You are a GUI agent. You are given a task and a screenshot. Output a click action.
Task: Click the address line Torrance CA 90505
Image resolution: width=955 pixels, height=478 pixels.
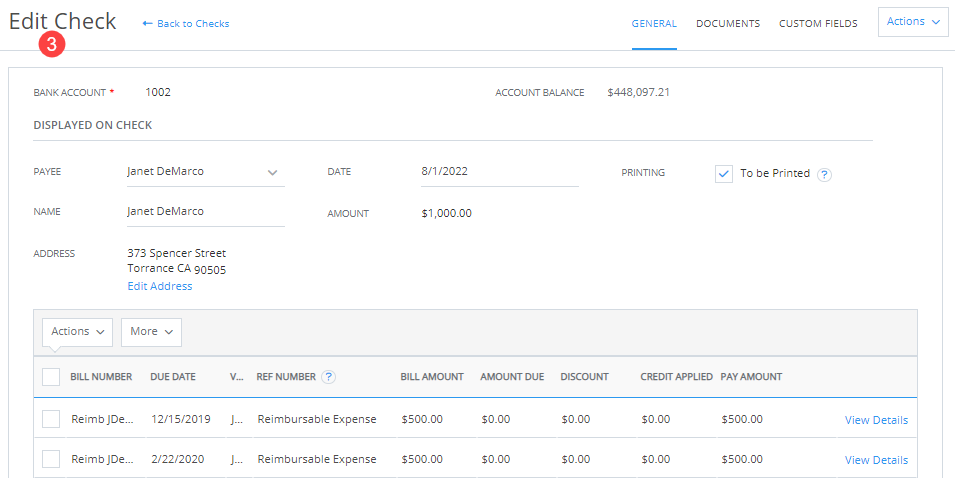click(177, 269)
